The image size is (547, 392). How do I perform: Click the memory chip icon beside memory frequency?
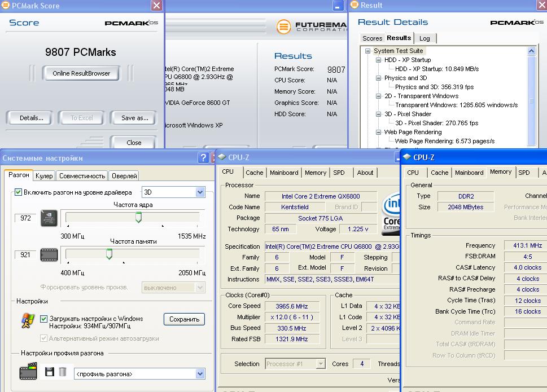(49, 255)
